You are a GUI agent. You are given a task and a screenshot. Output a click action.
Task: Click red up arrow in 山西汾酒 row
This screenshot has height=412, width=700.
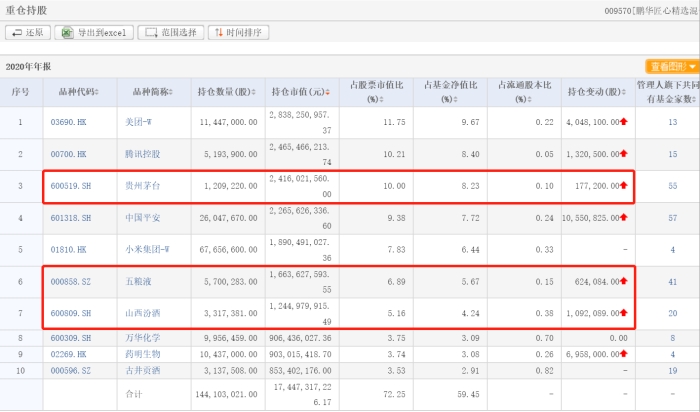pos(624,312)
